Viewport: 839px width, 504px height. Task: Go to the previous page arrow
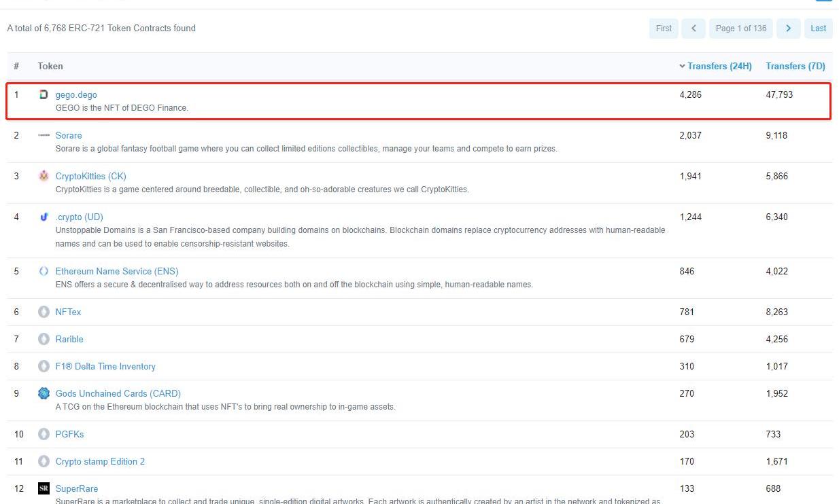(694, 29)
